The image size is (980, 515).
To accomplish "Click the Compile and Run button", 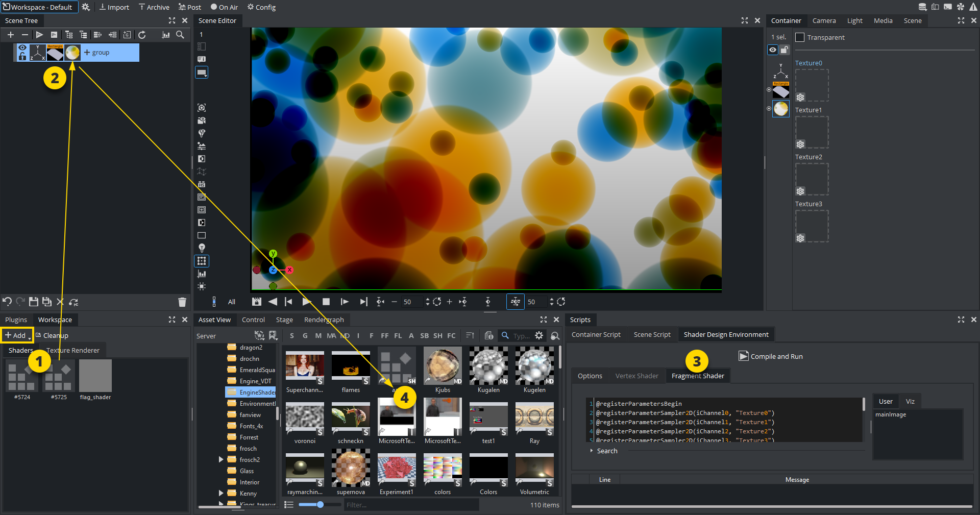I will click(x=771, y=356).
